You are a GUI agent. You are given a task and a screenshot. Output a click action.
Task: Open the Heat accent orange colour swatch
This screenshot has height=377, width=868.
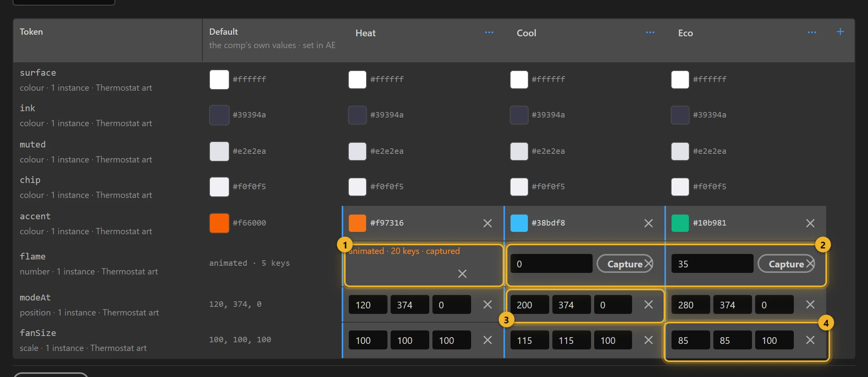pyautogui.click(x=357, y=223)
